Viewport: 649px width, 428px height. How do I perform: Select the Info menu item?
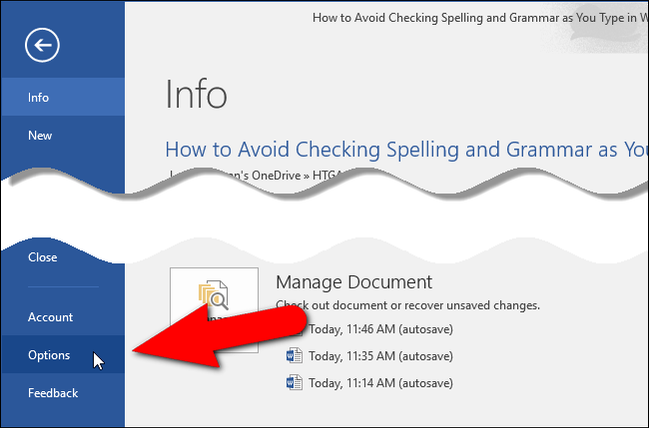coord(62,97)
